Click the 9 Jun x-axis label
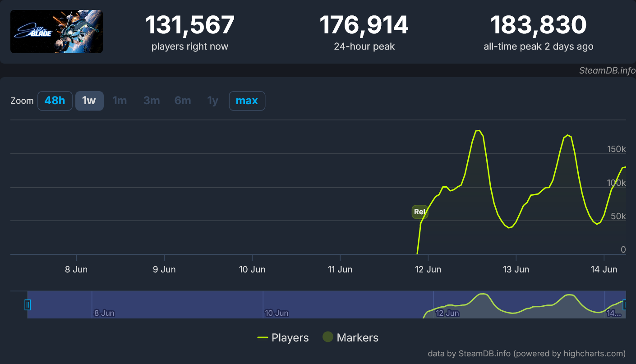Image resolution: width=636 pixels, height=364 pixels. click(x=164, y=269)
